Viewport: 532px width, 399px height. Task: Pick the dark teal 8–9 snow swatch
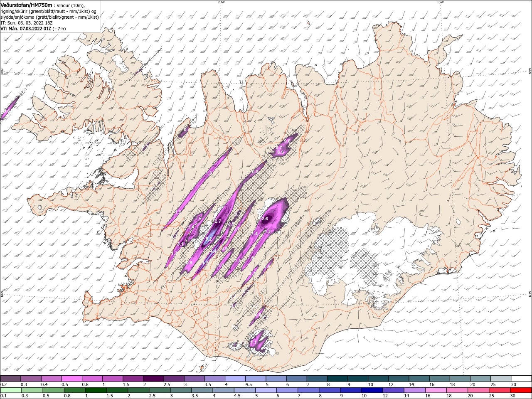[338, 378]
